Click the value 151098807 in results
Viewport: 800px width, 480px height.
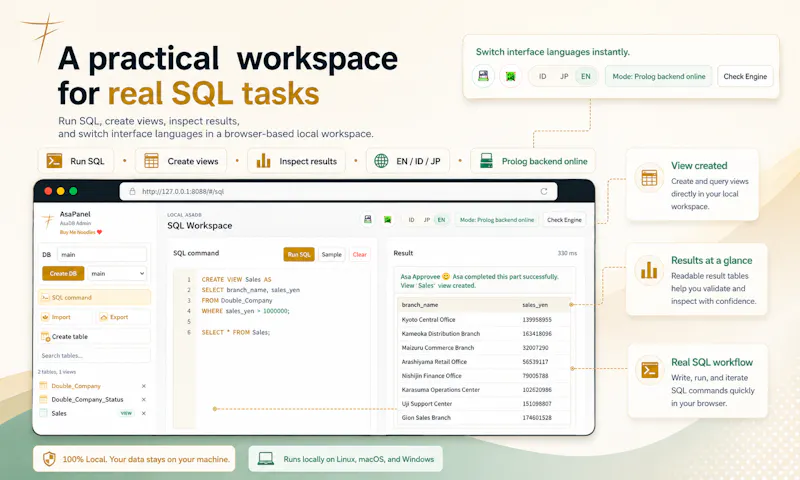pyautogui.click(x=537, y=403)
